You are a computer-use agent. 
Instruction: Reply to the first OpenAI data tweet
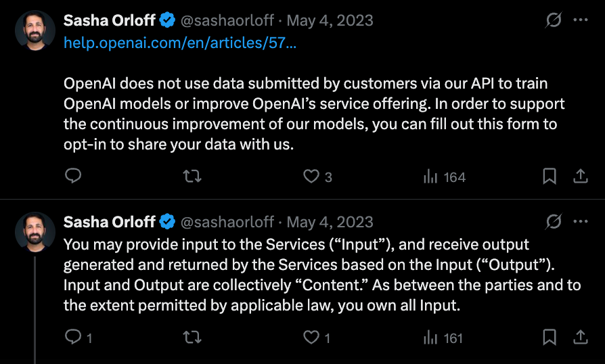(x=73, y=177)
